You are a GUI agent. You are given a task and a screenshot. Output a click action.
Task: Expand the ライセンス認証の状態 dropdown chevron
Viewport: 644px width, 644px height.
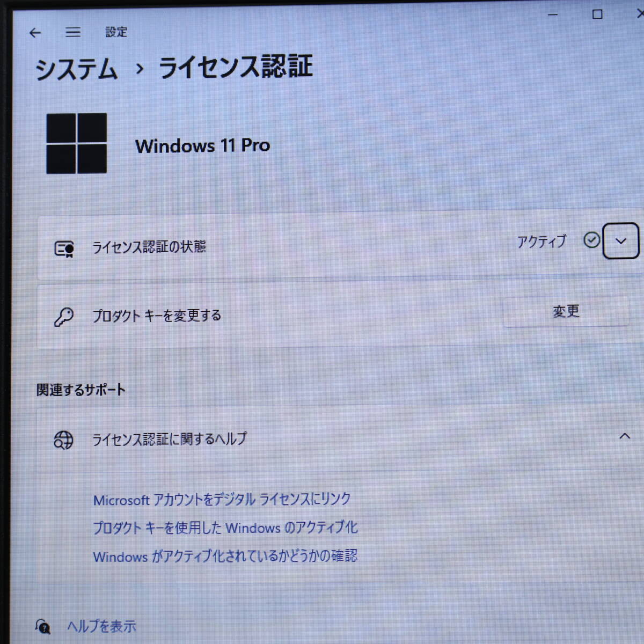pos(621,241)
